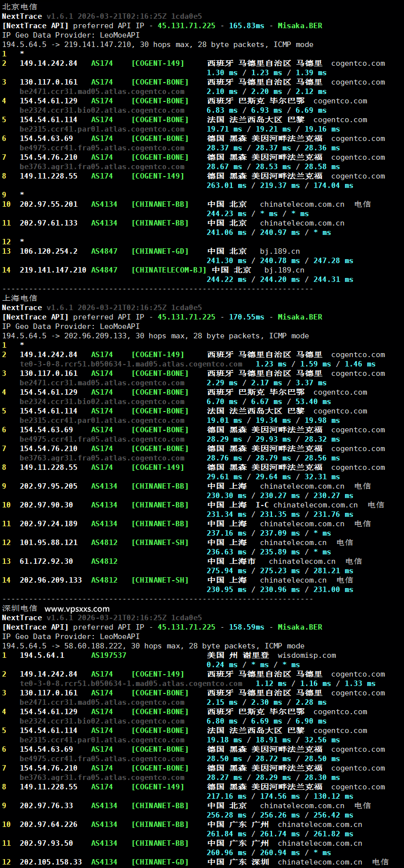
Task: Click hop IP 202.97.24.189
Action: pyautogui.click(x=48, y=524)
